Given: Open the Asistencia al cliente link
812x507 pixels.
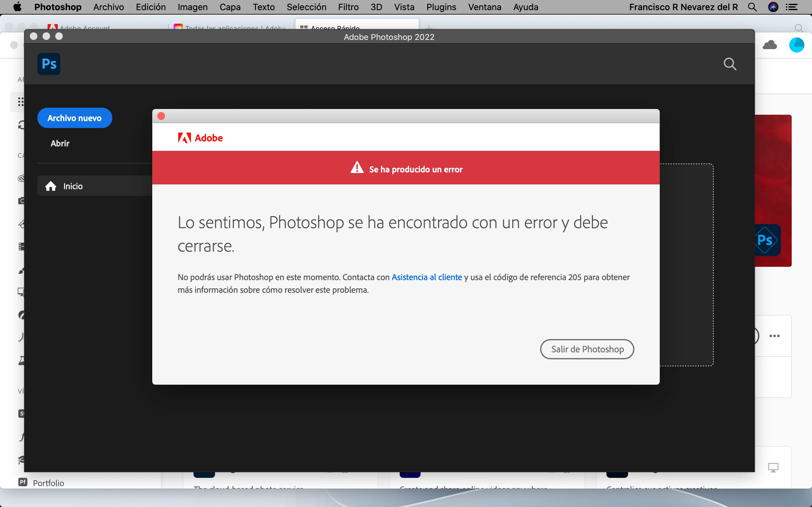Looking at the screenshot, I should tap(427, 277).
